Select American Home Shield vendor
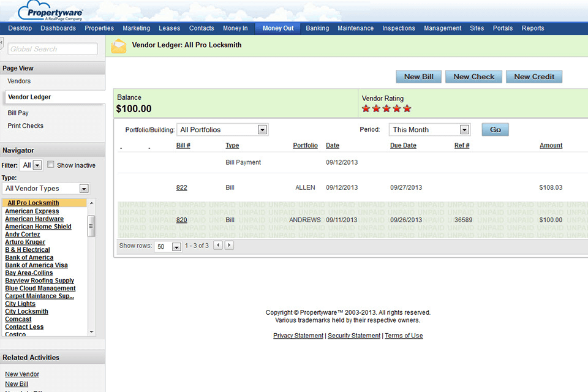 pyautogui.click(x=38, y=227)
